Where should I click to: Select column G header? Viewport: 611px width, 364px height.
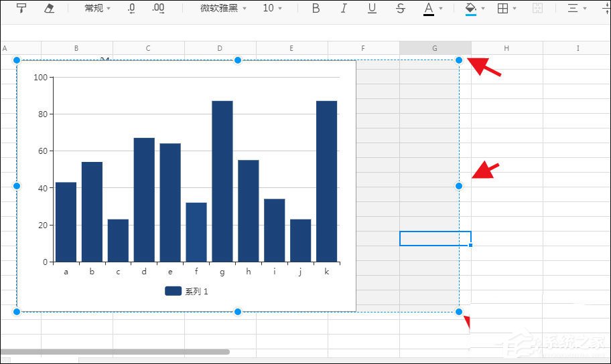click(435, 48)
